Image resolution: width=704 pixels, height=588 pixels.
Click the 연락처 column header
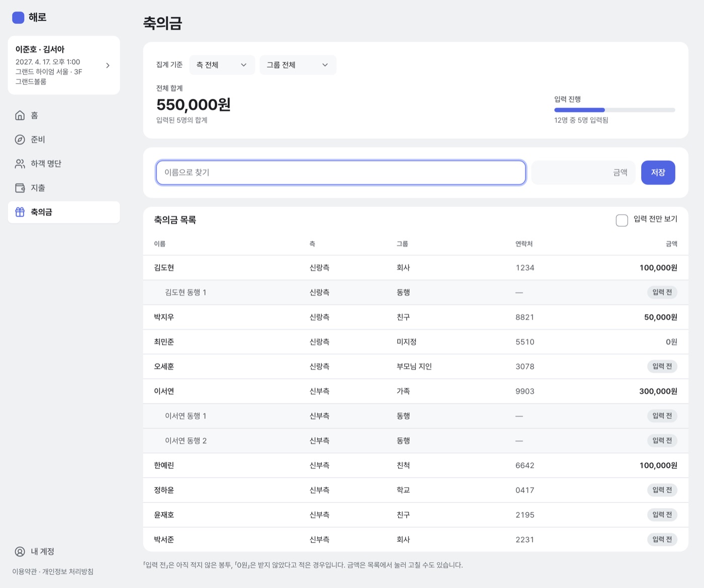point(524,244)
